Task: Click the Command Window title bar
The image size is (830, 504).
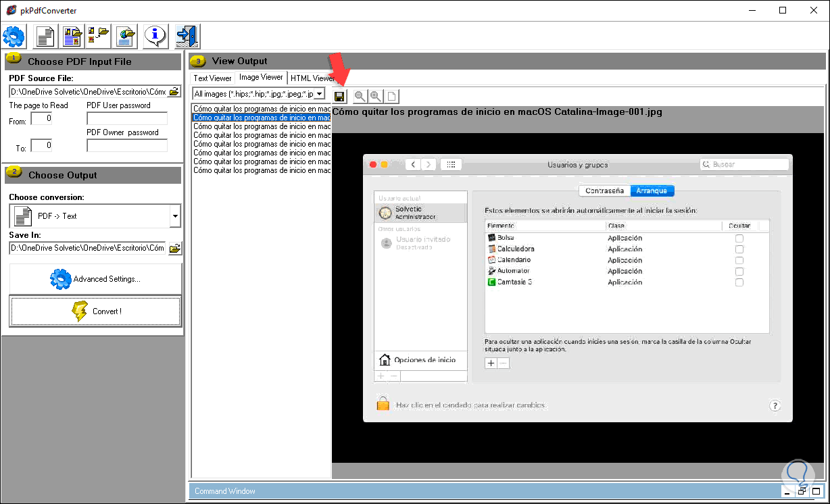Action: (x=484, y=491)
